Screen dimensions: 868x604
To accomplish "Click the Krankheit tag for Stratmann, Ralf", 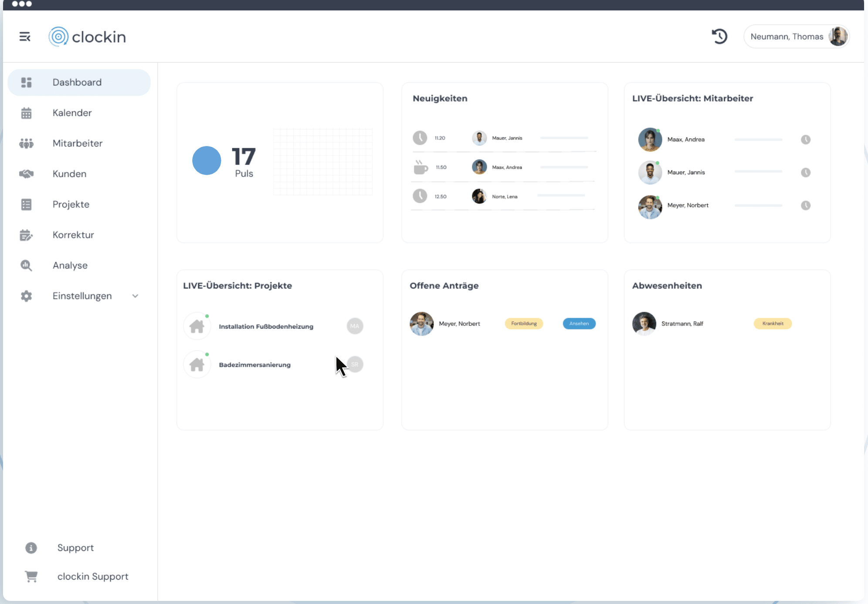I will point(773,323).
